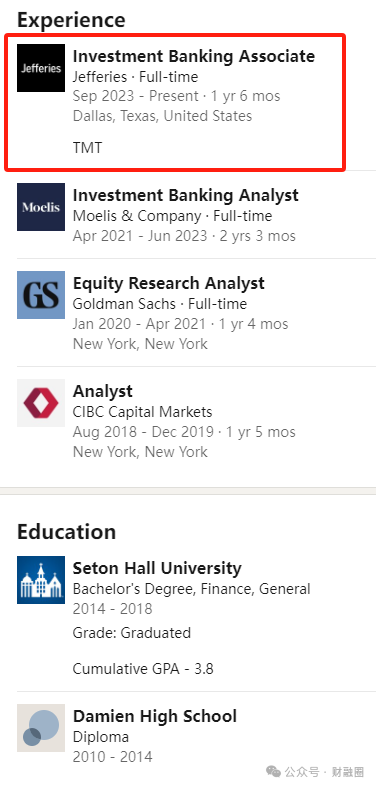The height and width of the screenshot is (787, 376).
Task: Click Moelis & Company · Full-time text
Action: (173, 216)
